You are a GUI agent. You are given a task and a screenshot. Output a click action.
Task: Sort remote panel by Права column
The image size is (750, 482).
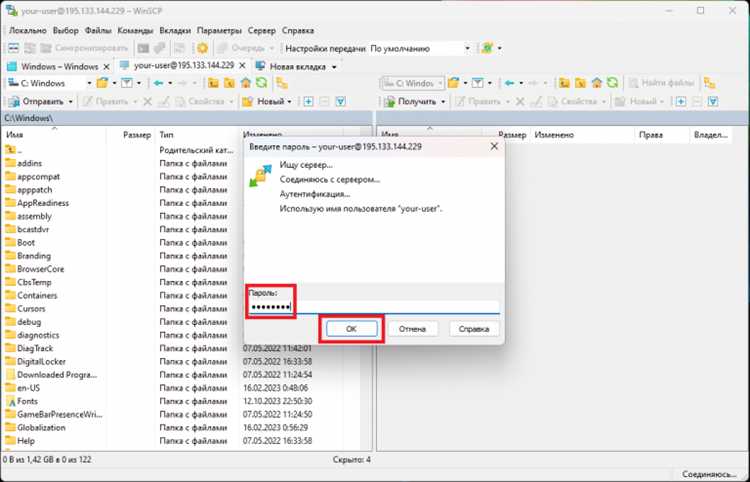point(662,135)
